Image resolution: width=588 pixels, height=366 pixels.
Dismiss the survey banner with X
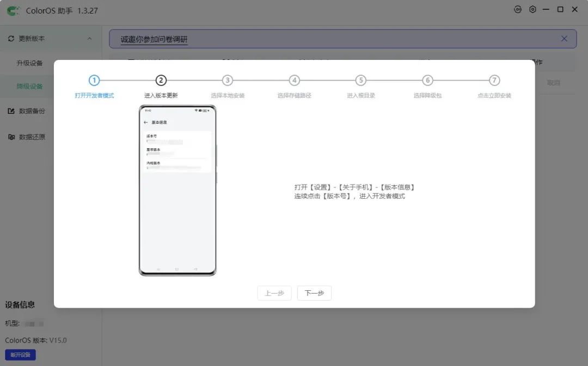tap(564, 39)
